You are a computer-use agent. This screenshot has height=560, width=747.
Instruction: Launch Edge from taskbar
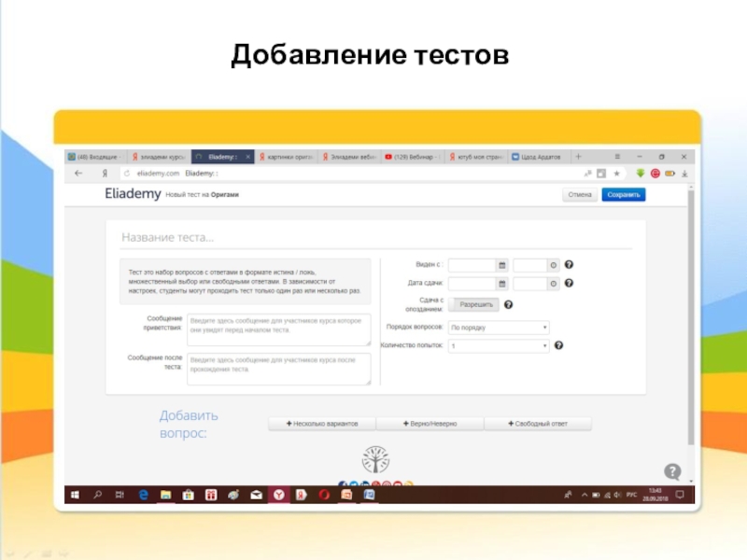143,495
